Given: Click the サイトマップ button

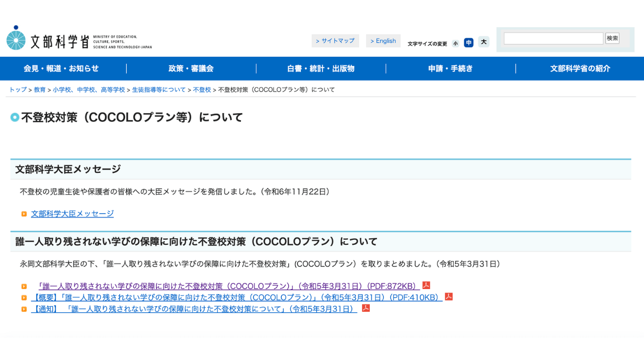Looking at the screenshot, I should [x=335, y=41].
